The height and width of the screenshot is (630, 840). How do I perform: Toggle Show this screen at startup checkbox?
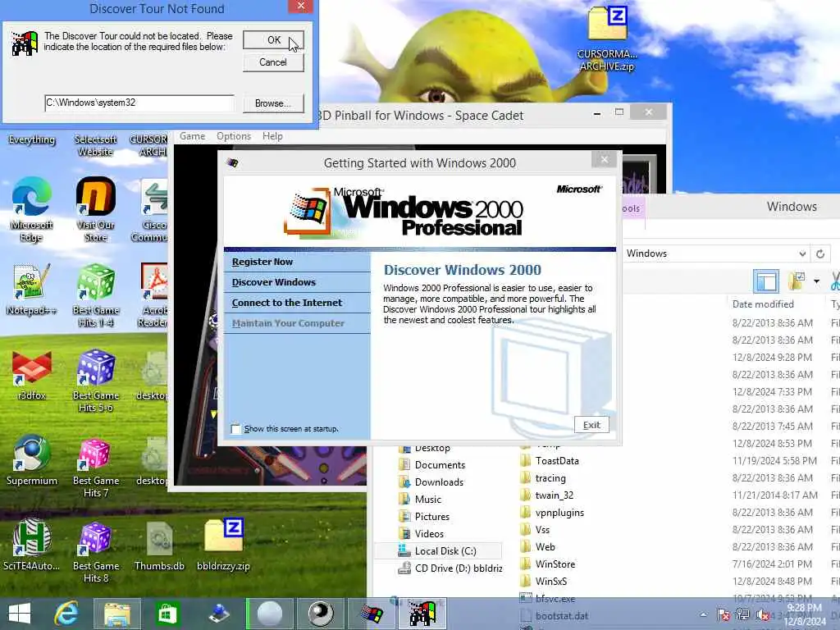[x=235, y=429]
